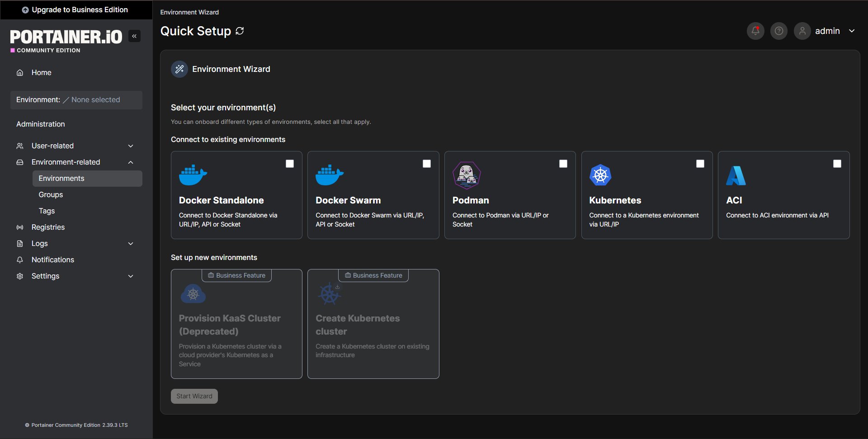Screen dimensions: 868x439
Task: Expand the User-related section chevron
Action: (131, 146)
